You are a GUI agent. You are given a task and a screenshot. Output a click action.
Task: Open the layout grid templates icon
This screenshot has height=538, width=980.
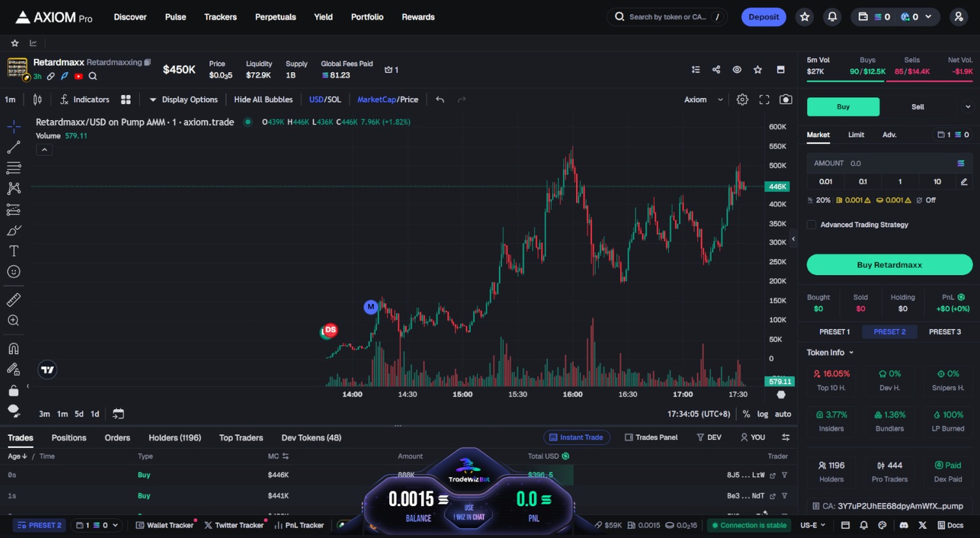(126, 100)
